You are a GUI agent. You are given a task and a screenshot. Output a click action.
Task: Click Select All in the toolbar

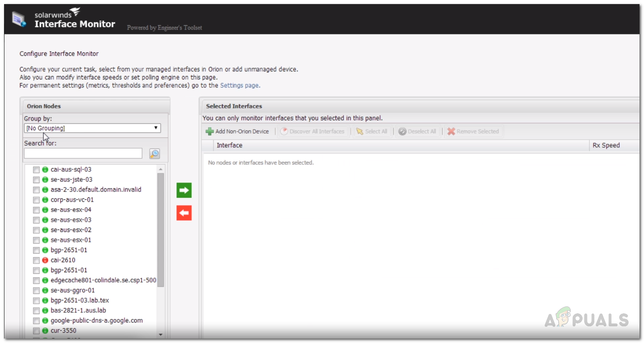click(x=372, y=131)
